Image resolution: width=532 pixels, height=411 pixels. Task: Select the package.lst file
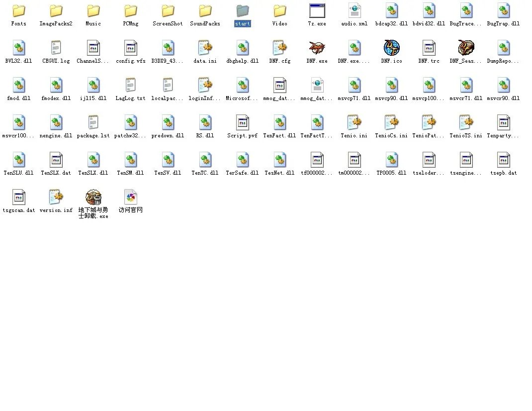(x=93, y=123)
